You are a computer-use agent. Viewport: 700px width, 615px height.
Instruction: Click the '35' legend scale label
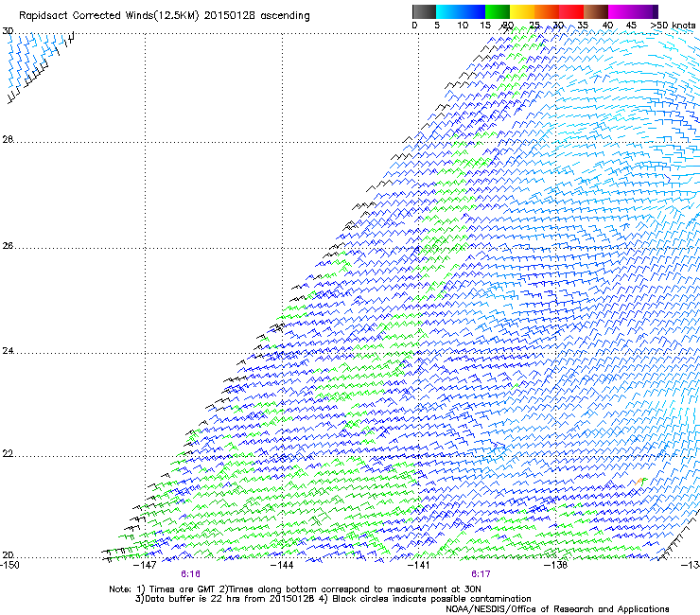tap(583, 26)
